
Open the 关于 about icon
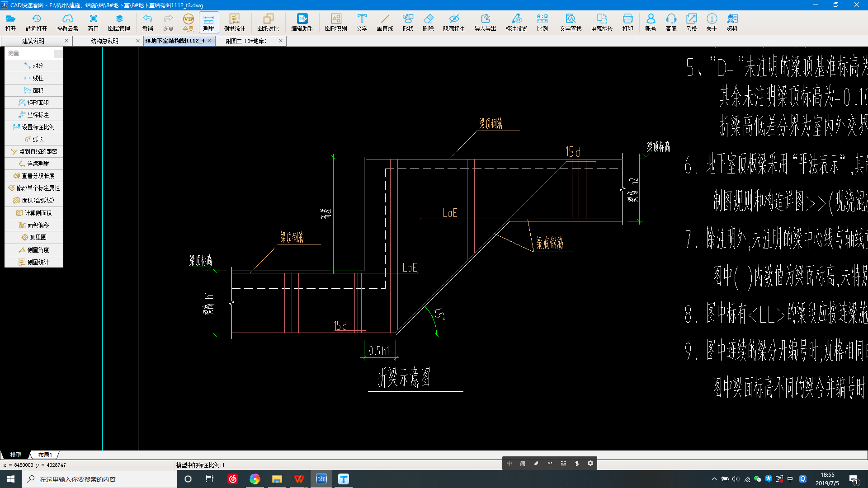[x=712, y=23]
